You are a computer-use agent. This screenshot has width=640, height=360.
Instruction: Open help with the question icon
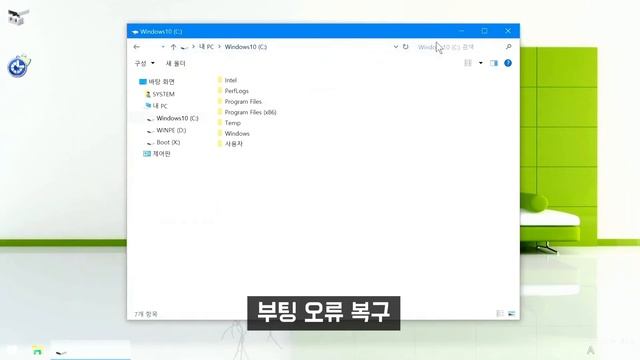508,63
